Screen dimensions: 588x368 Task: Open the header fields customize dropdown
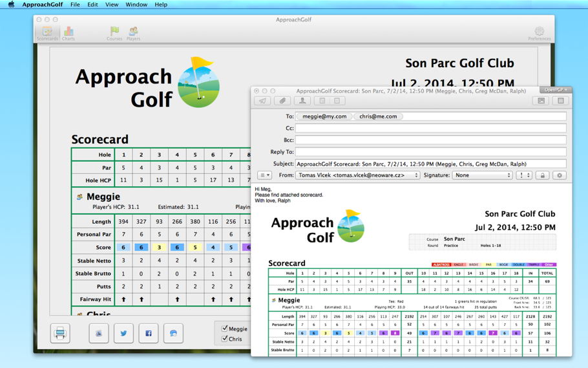point(265,175)
